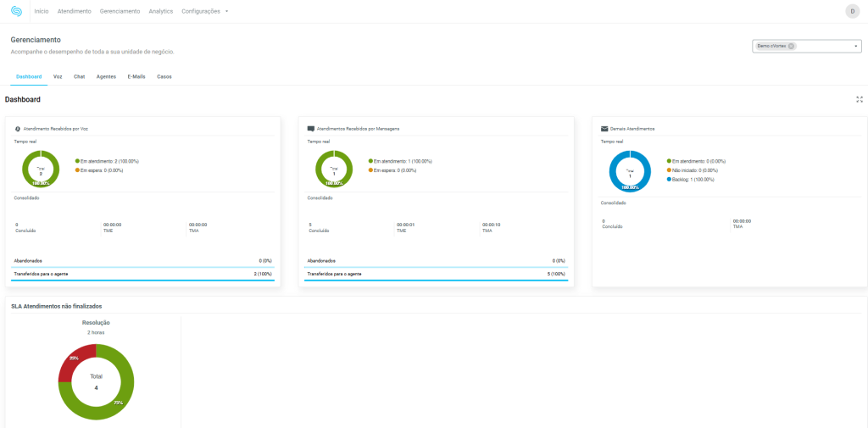Viewport: 868px width, 428px height.
Task: Click the application logo icon
Action: point(16,11)
